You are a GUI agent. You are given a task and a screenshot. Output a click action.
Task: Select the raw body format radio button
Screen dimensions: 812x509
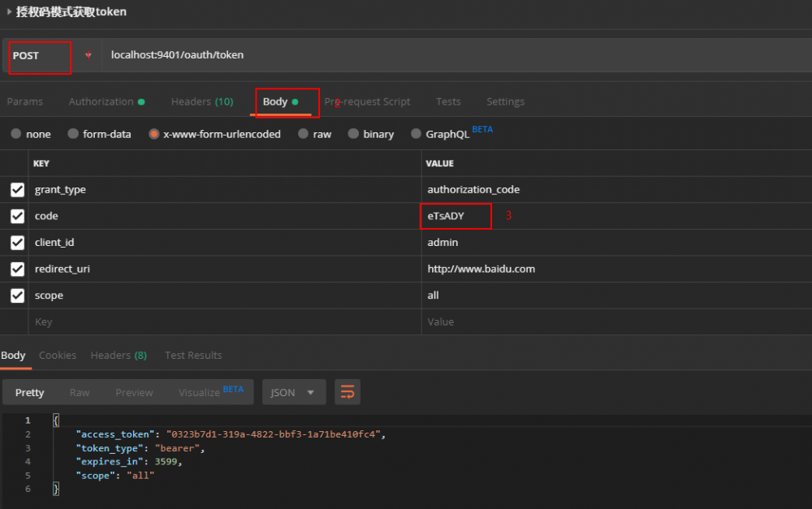[x=304, y=133]
